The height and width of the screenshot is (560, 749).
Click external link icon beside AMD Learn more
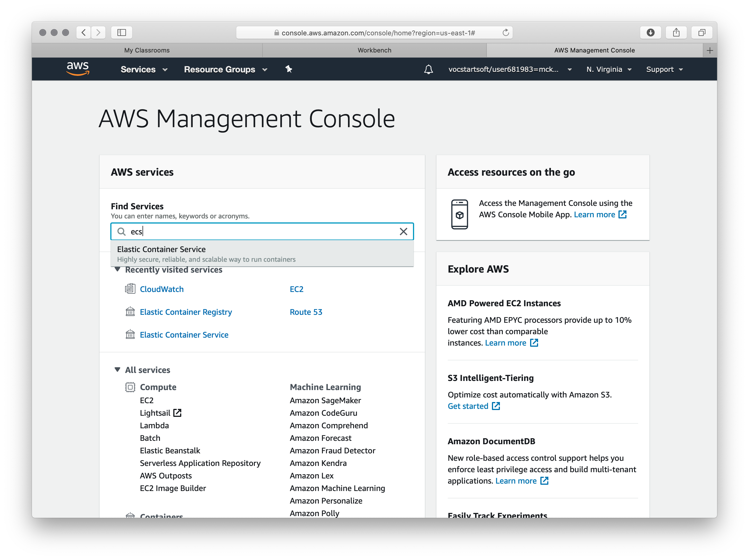[x=534, y=343]
